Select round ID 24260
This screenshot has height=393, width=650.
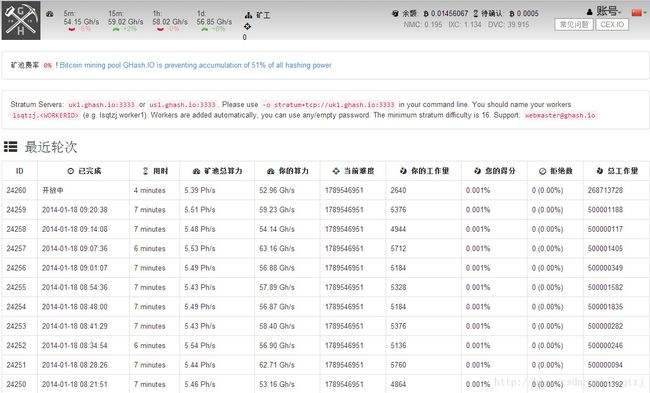click(x=16, y=190)
